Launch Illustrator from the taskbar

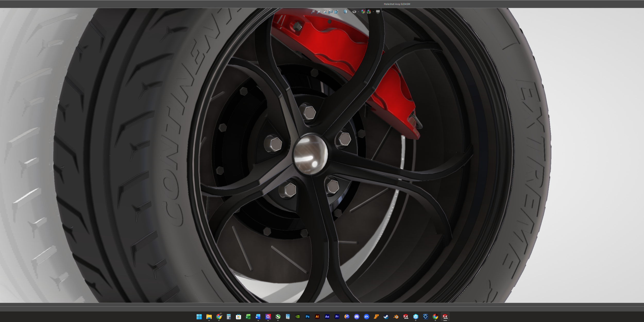317,317
